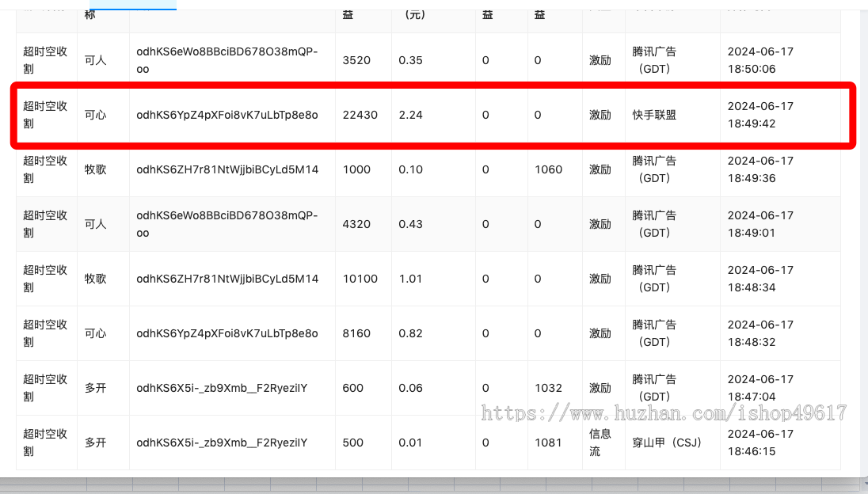Click 可心 in the 22430 revenue row
This screenshot has width=868, height=494.
95,115
